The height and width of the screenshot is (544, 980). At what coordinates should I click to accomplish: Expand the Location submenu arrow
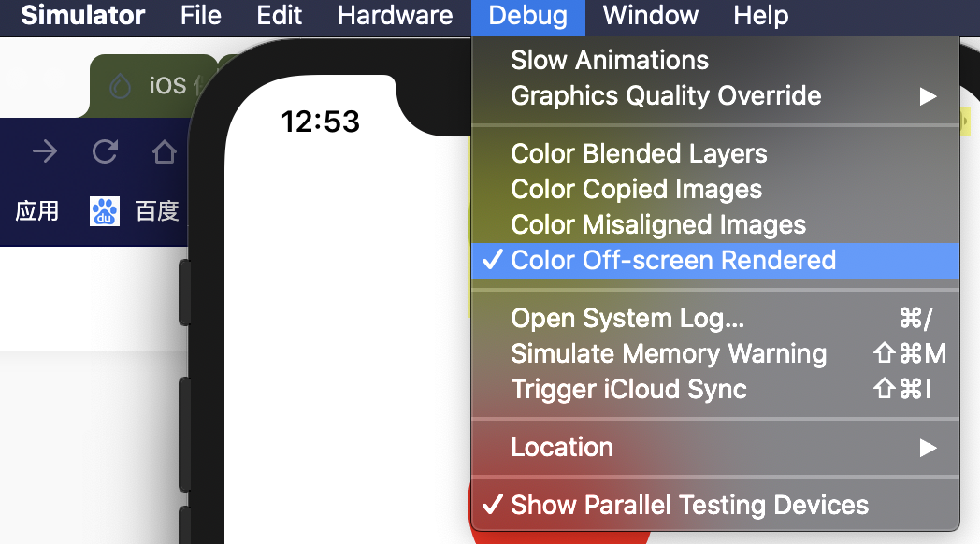929,448
